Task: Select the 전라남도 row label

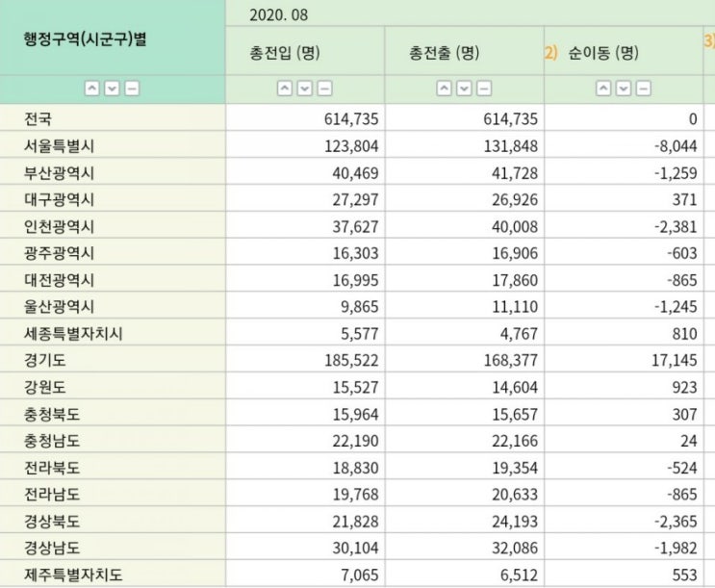Action: 52,494
